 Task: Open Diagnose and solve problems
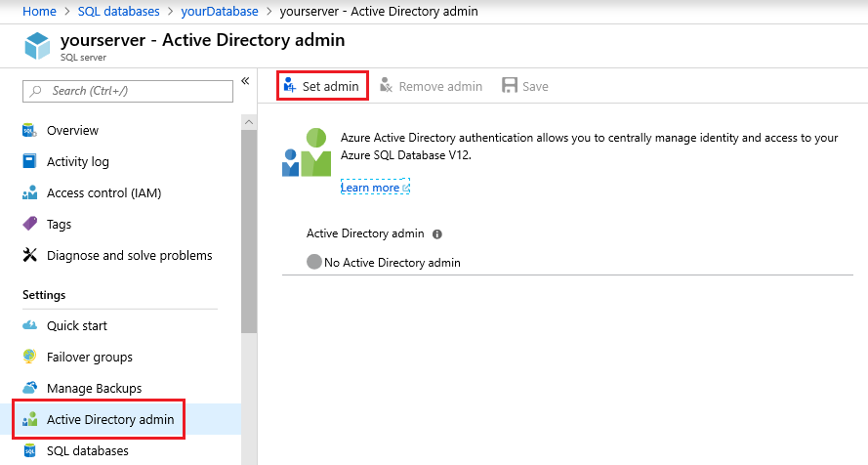click(x=130, y=255)
